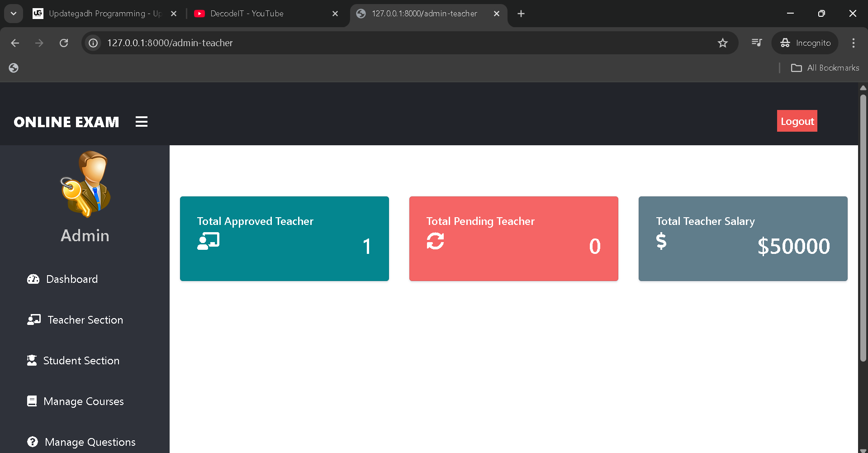The height and width of the screenshot is (453, 868).
Task: Click the Logout button
Action: (797, 121)
